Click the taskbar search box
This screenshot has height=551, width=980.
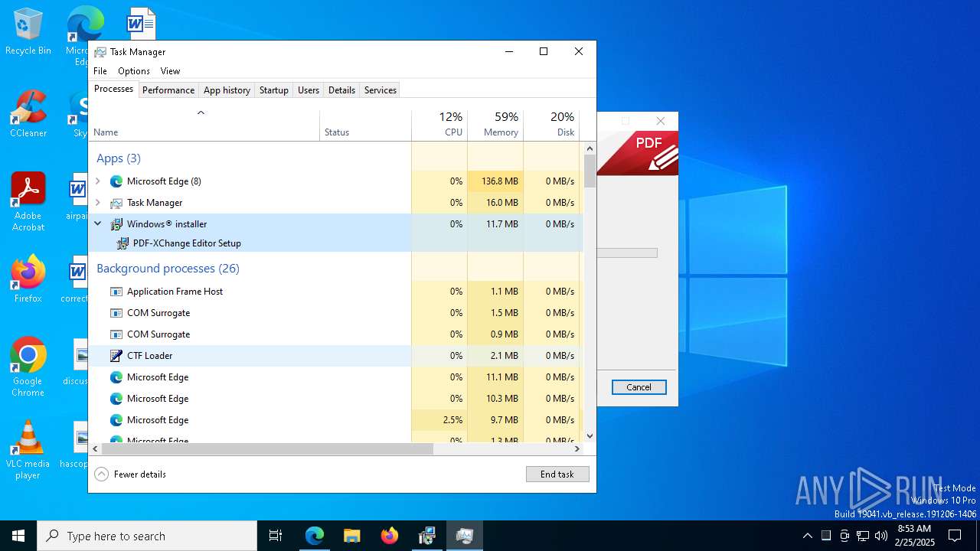point(147,536)
